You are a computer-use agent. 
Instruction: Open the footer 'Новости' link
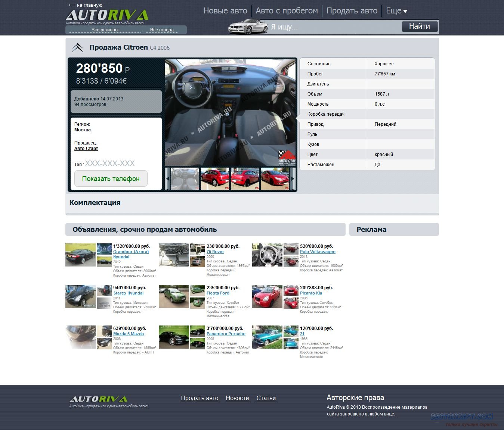(x=237, y=398)
